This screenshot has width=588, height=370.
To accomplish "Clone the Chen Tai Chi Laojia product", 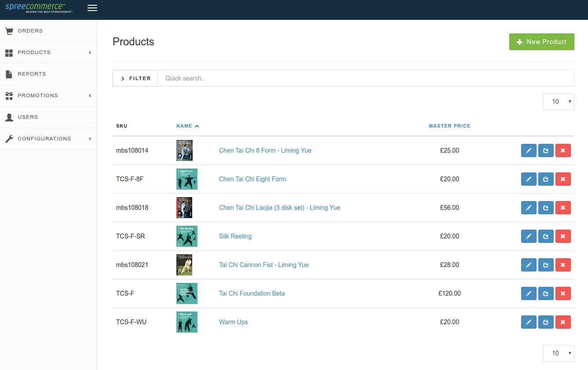I will 546,208.
